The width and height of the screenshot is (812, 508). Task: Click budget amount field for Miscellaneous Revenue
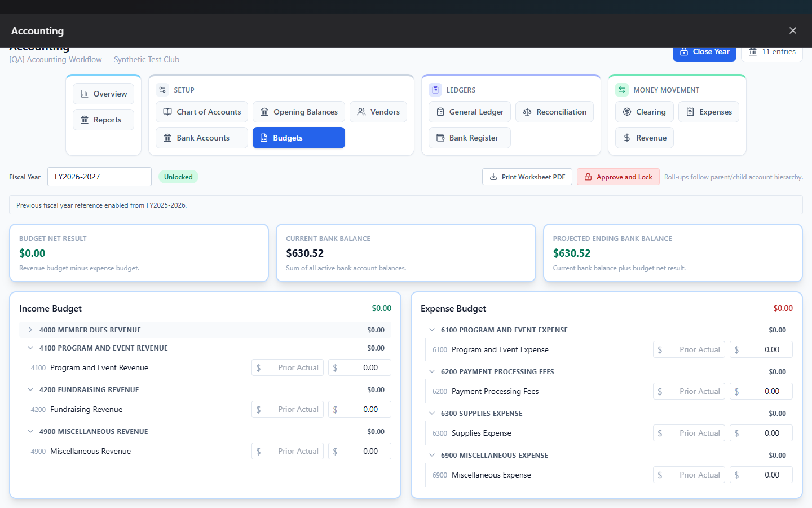point(360,451)
